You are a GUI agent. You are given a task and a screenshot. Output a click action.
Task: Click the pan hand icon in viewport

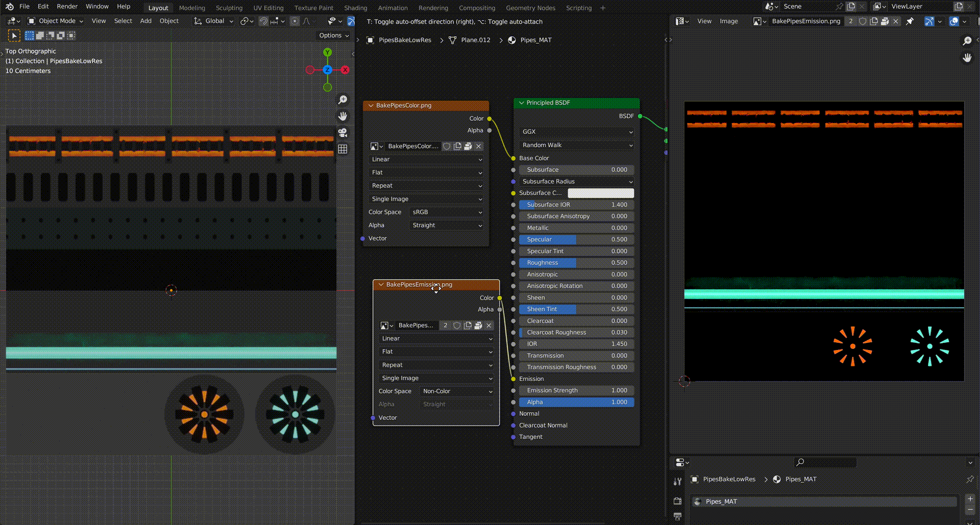[342, 116]
